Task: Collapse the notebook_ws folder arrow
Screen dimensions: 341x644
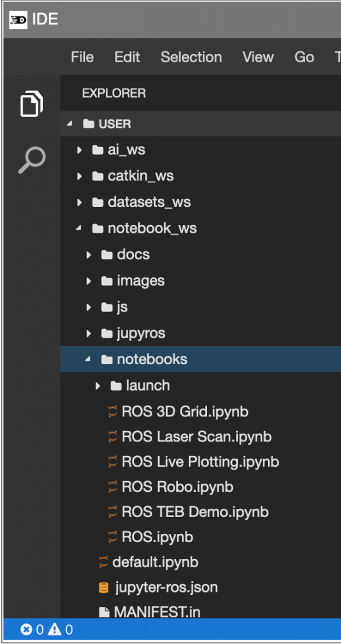Action: click(x=79, y=228)
